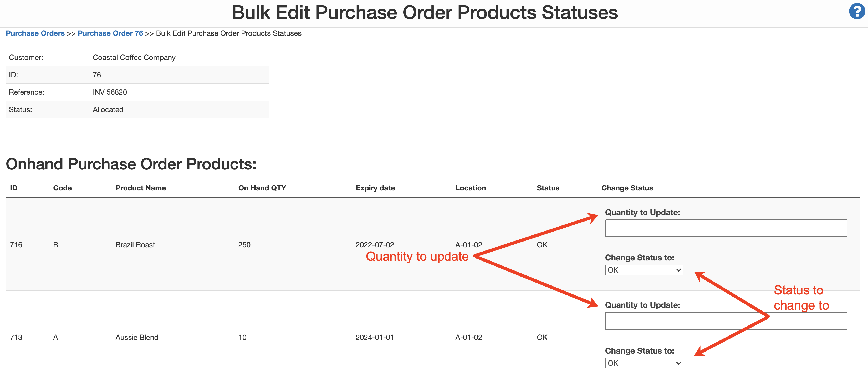Click the Location column header
Image resolution: width=868 pixels, height=381 pixels.
[x=470, y=188]
